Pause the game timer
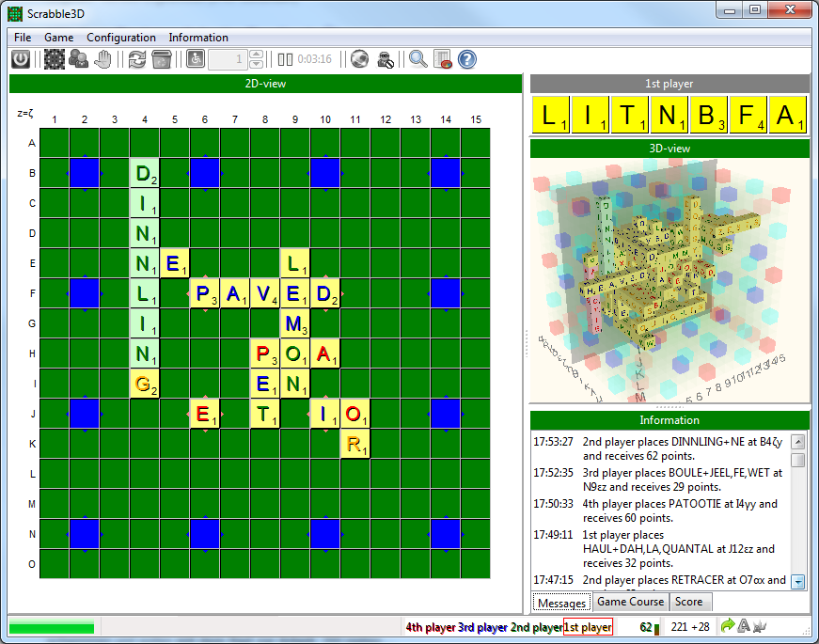The height and width of the screenshot is (644, 819). click(x=285, y=59)
